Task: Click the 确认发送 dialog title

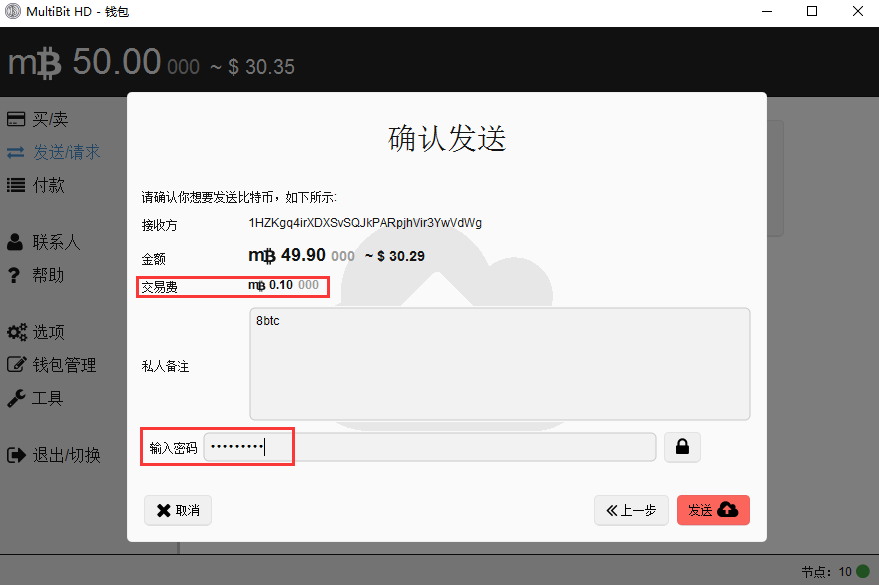Action: pos(447,138)
